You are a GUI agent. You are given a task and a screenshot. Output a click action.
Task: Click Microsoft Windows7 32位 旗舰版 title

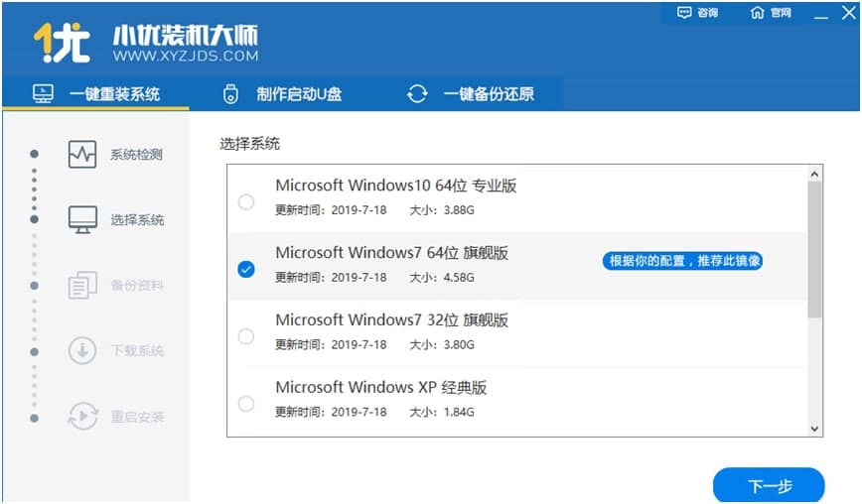click(391, 320)
